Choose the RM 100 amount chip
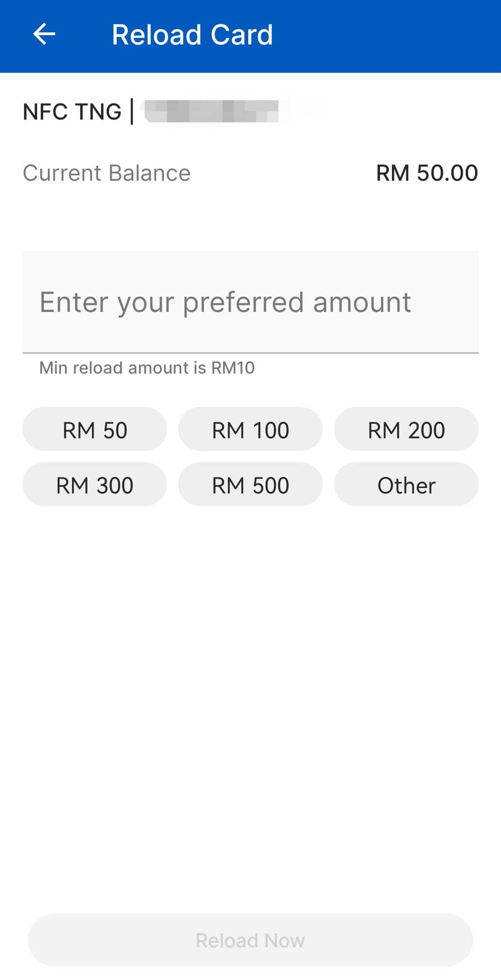The width and height of the screenshot is (501, 980). (x=250, y=430)
